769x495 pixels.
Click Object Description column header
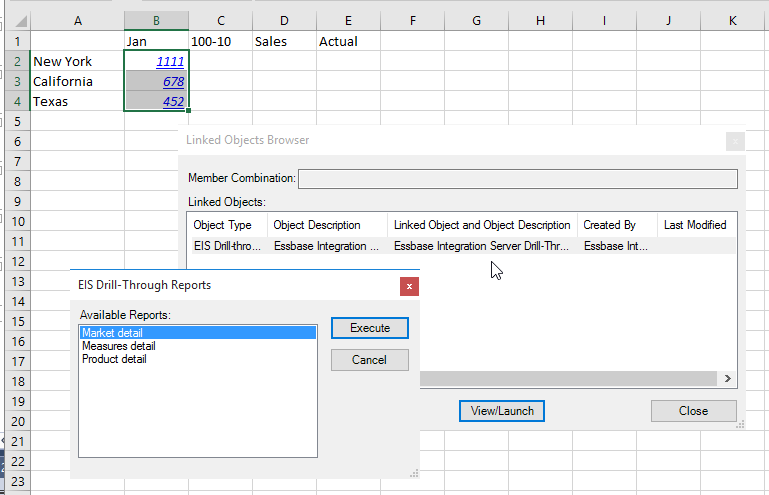[328, 225]
